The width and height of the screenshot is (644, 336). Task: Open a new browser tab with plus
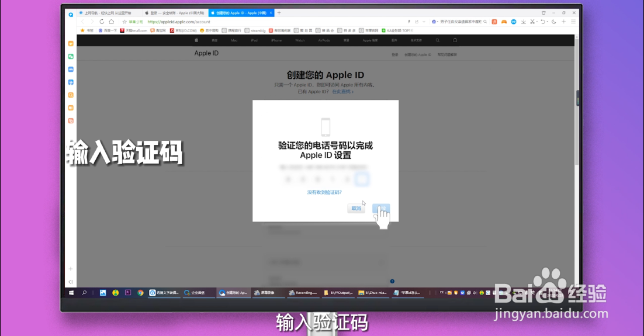(x=279, y=13)
